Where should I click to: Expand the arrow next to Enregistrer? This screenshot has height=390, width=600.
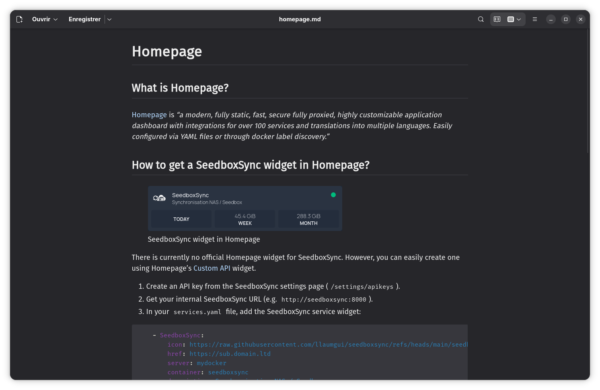coord(109,19)
